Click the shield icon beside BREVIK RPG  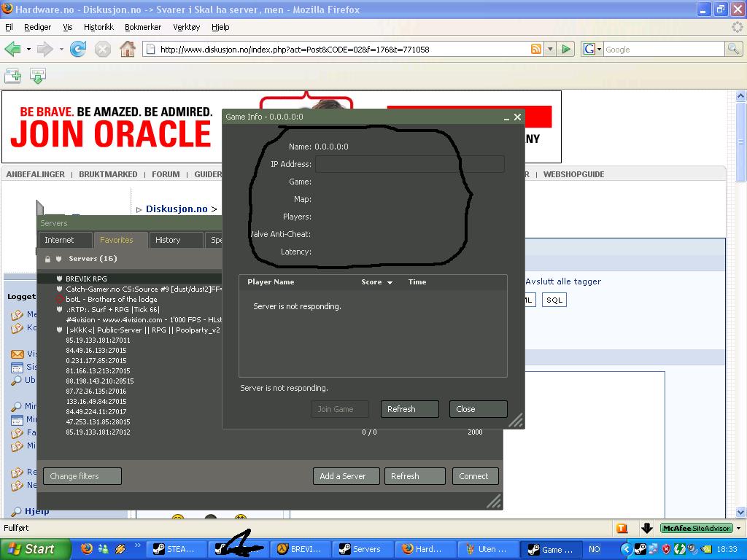(x=60, y=279)
